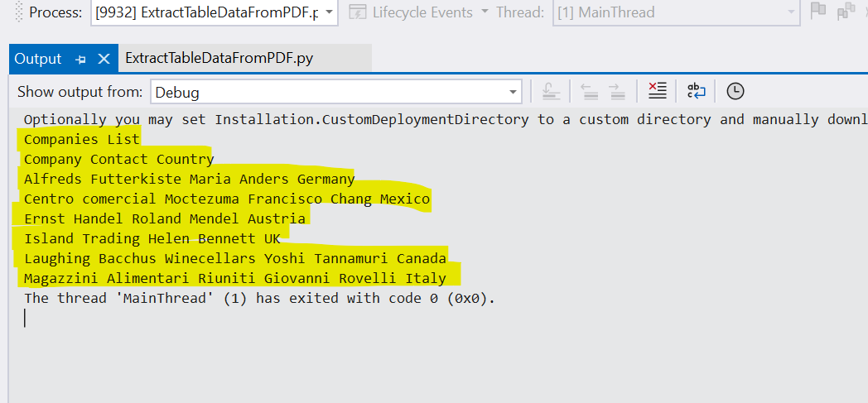The height and width of the screenshot is (403, 868).
Task: Expand the Lifecycle Events dropdown arrow
Action: click(x=485, y=12)
